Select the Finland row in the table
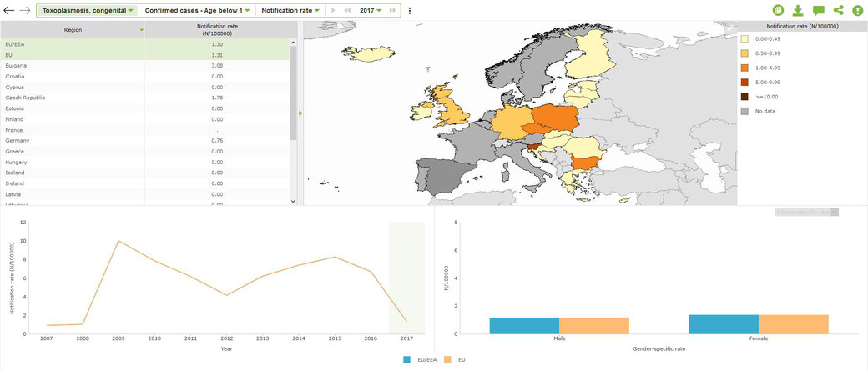Viewport: 868px width, 371px height. coord(144,119)
